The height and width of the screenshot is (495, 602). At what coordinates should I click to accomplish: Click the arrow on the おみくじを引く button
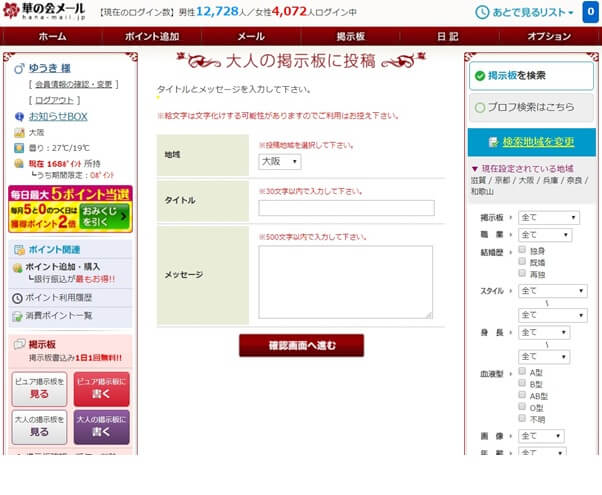[x=123, y=217]
